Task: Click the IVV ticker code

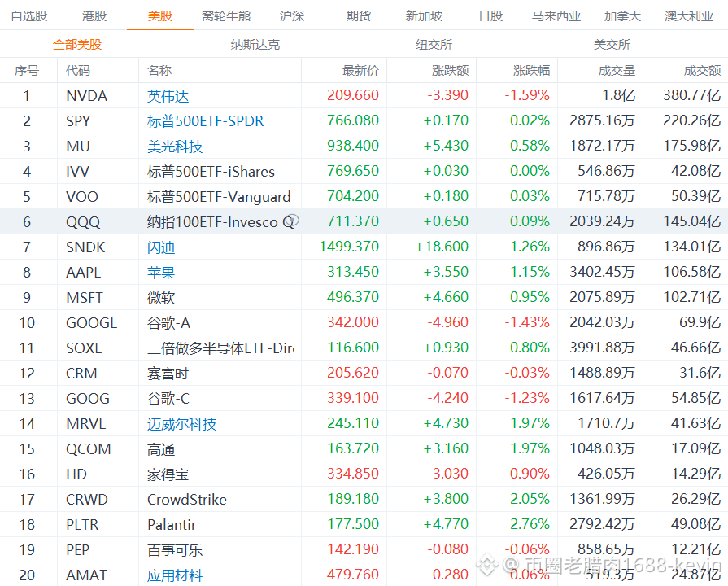Action: [x=77, y=172]
